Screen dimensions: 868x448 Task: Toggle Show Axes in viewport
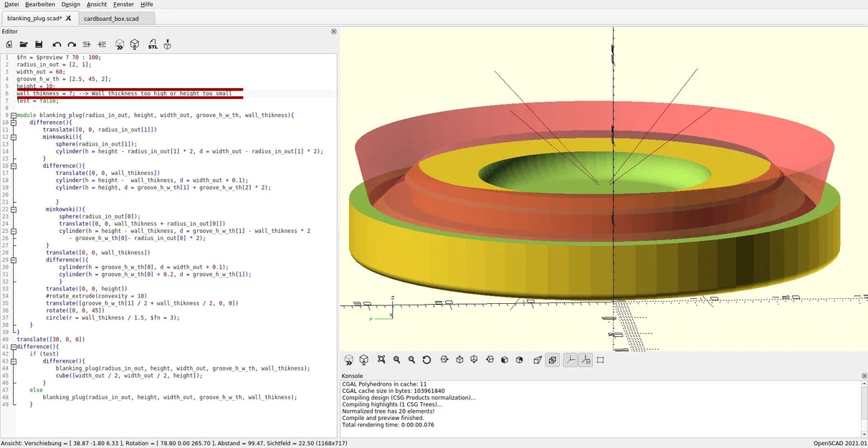pyautogui.click(x=571, y=360)
